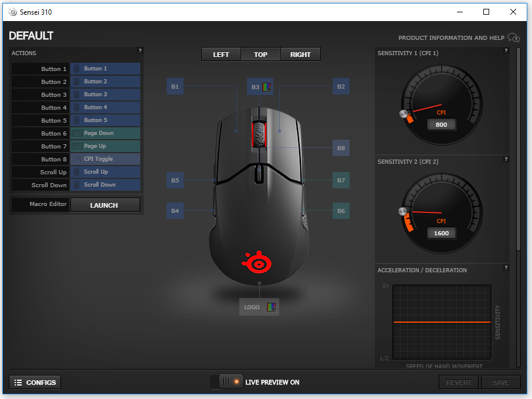Open the B3 scroll wheel color icon
The height and width of the screenshot is (399, 532).
267,87
